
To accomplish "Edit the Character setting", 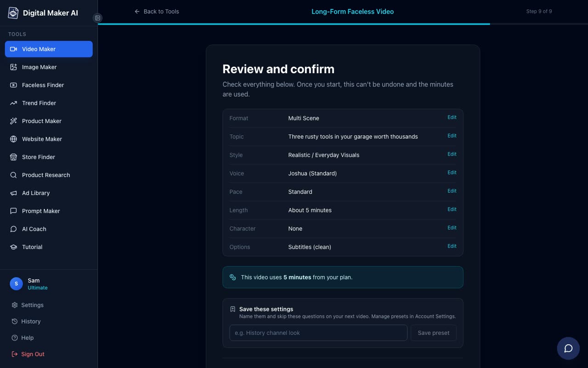I will click(x=452, y=228).
